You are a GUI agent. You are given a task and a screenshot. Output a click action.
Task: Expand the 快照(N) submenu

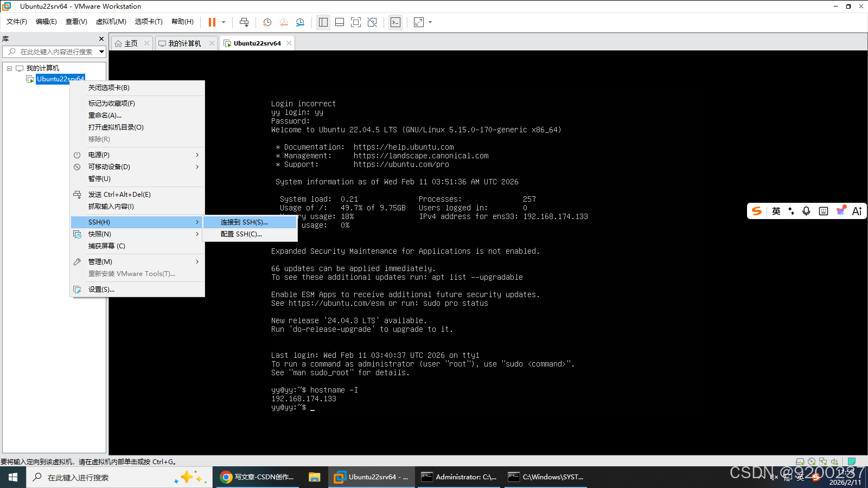click(137, 234)
